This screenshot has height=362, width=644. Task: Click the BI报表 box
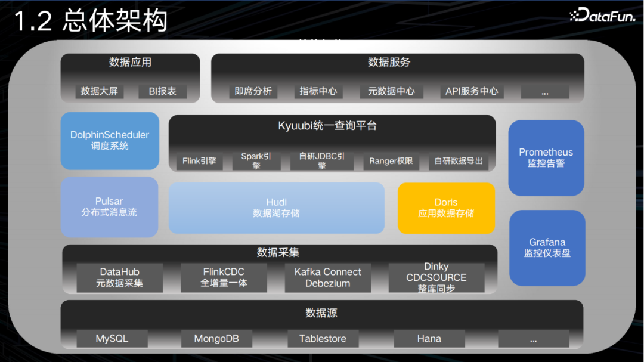point(162,91)
